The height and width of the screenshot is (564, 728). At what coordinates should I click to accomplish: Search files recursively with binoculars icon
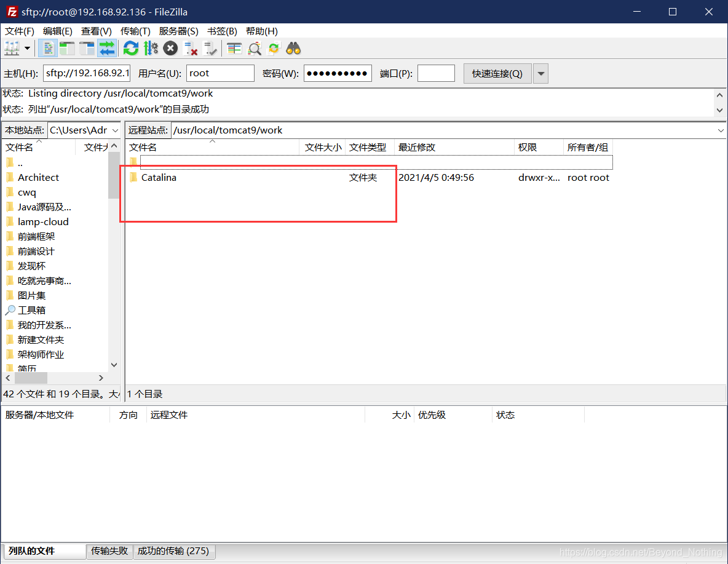[293, 49]
